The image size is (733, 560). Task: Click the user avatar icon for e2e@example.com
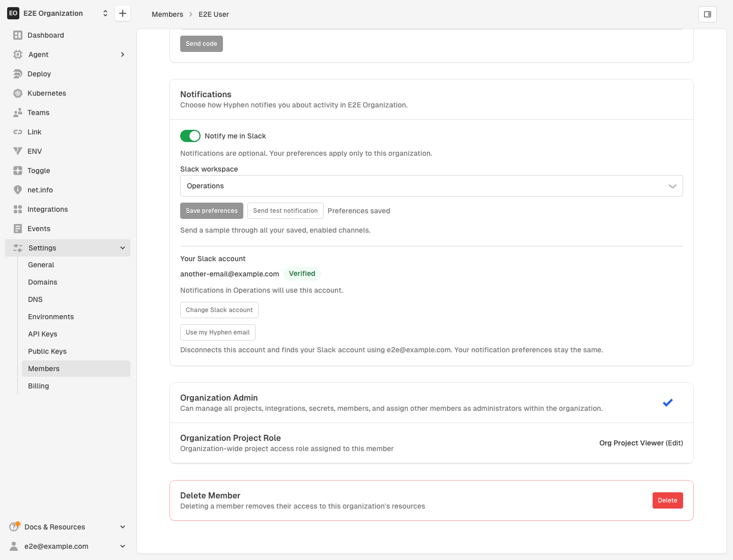click(x=14, y=546)
